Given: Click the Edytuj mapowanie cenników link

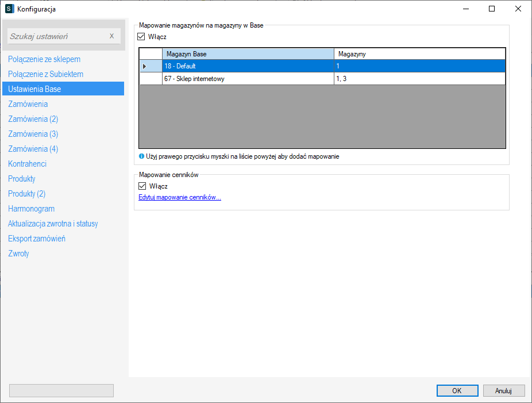Looking at the screenshot, I should (179, 197).
